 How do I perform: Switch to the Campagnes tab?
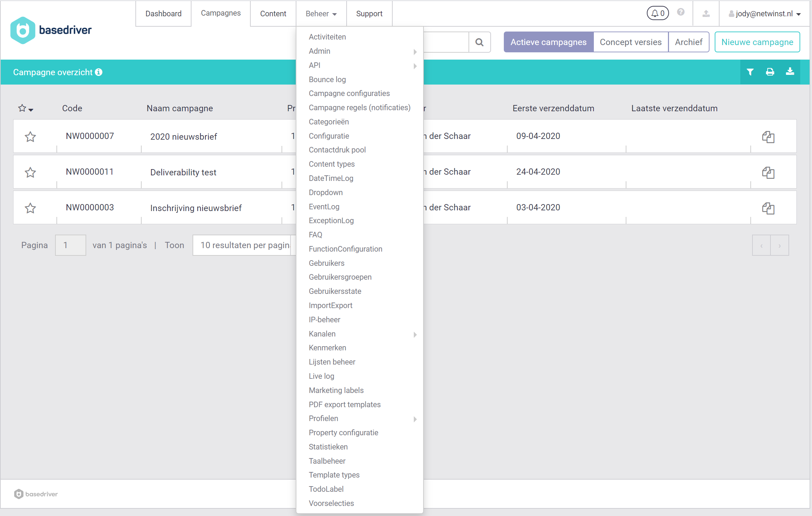coord(221,13)
